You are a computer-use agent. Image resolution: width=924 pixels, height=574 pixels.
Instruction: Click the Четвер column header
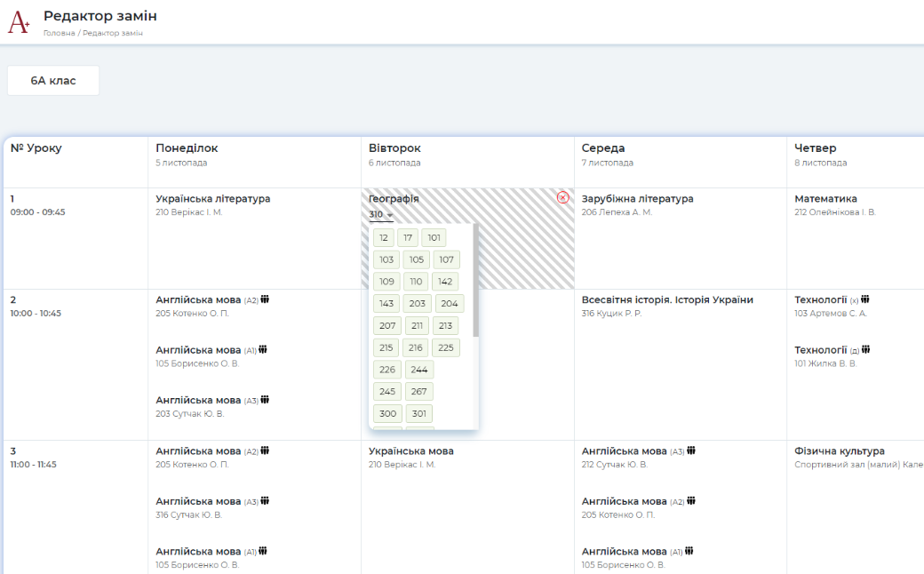coord(815,147)
